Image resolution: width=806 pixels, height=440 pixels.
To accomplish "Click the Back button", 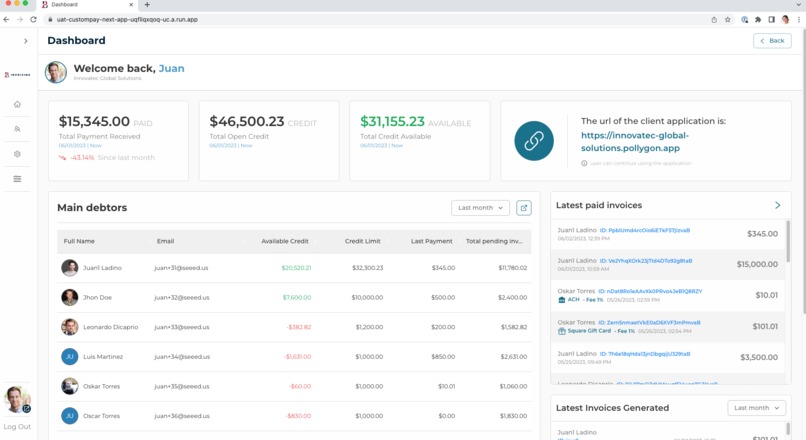I will coord(772,41).
